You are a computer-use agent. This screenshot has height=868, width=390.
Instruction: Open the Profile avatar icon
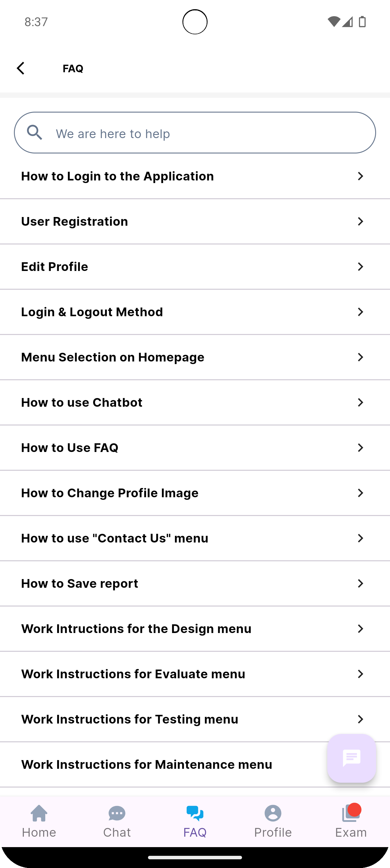click(x=273, y=813)
